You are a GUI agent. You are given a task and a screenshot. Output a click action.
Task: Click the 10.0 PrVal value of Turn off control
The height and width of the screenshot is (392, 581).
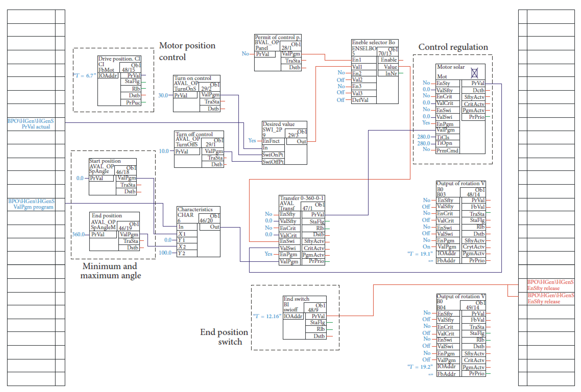(164, 151)
